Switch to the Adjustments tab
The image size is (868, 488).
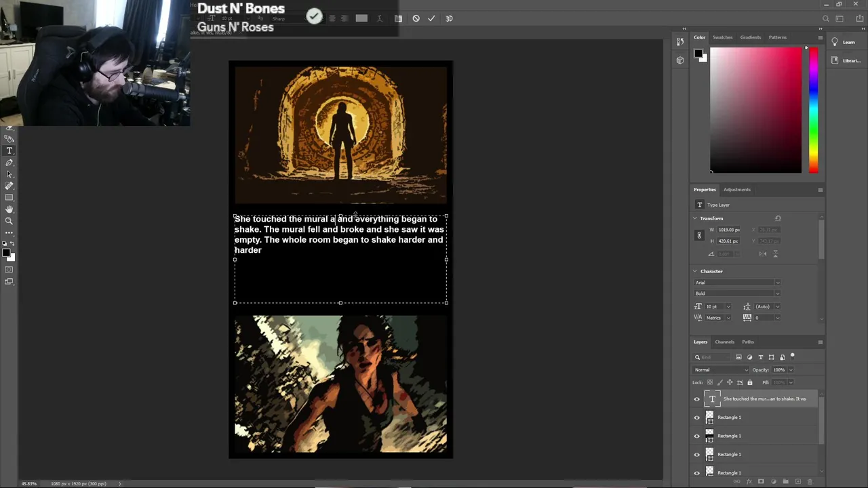[737, 190]
